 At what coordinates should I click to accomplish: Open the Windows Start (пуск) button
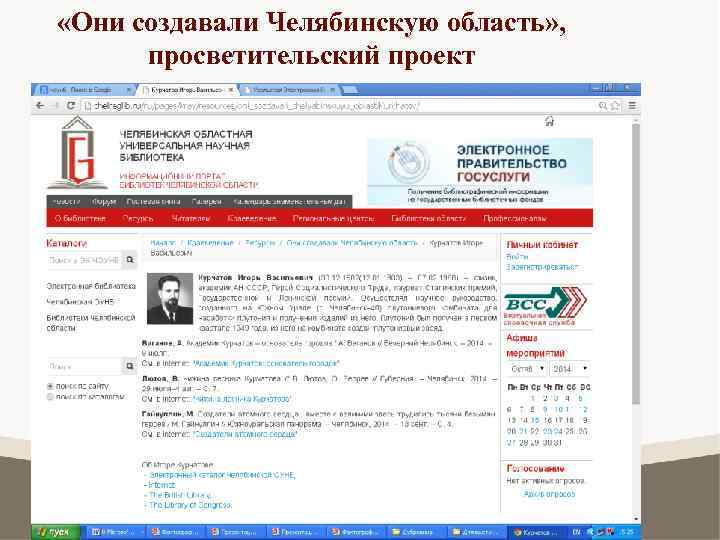[55, 532]
